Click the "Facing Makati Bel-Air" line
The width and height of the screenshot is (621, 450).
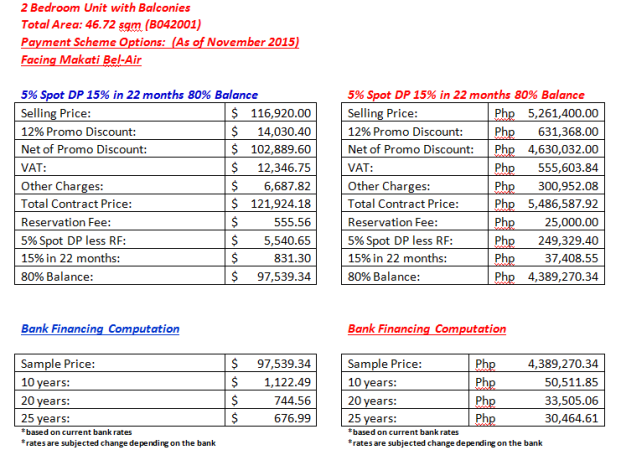click(x=81, y=60)
